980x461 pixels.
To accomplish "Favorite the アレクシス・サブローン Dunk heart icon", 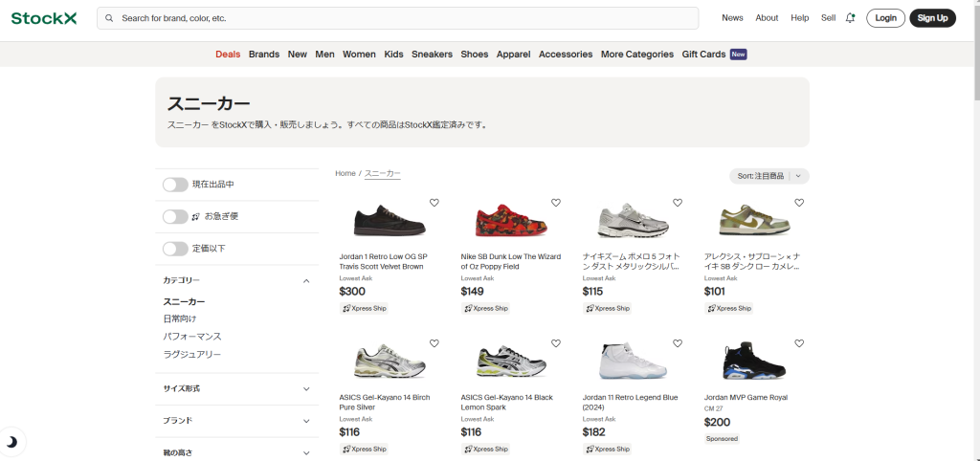I will point(799,203).
